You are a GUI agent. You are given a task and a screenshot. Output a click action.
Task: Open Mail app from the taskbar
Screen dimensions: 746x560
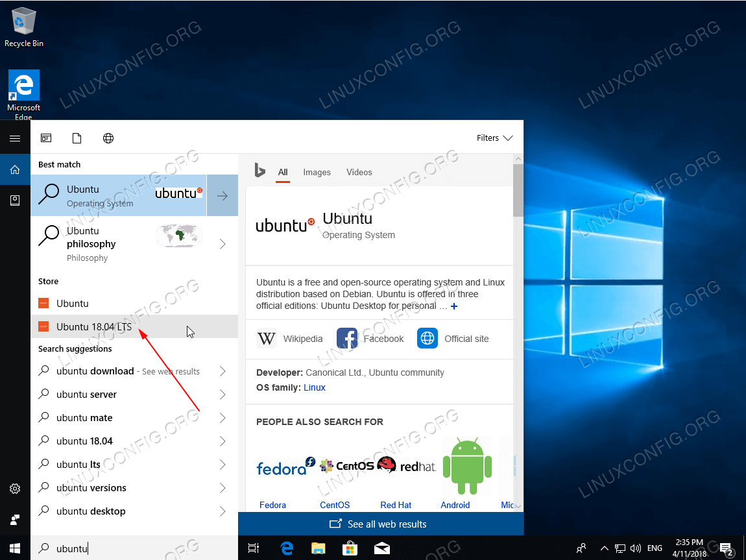(x=381, y=548)
